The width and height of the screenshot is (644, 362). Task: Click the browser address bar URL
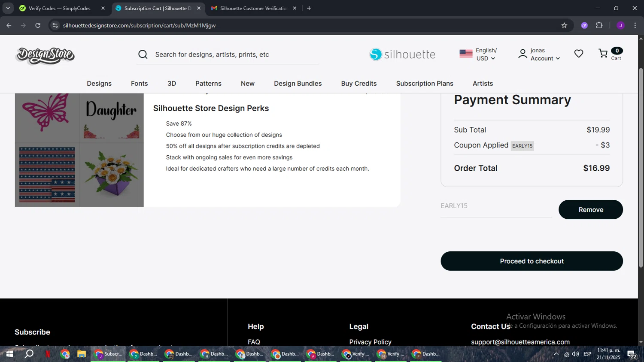pos(139,25)
